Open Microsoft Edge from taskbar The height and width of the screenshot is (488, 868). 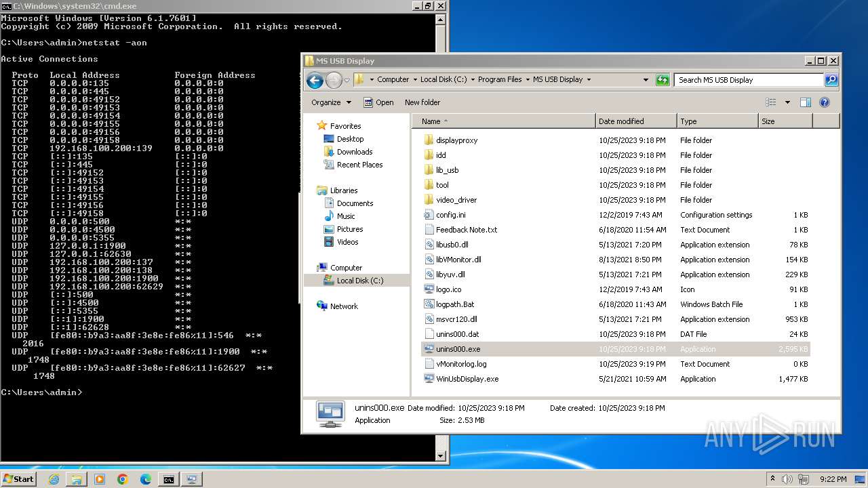tap(145, 479)
